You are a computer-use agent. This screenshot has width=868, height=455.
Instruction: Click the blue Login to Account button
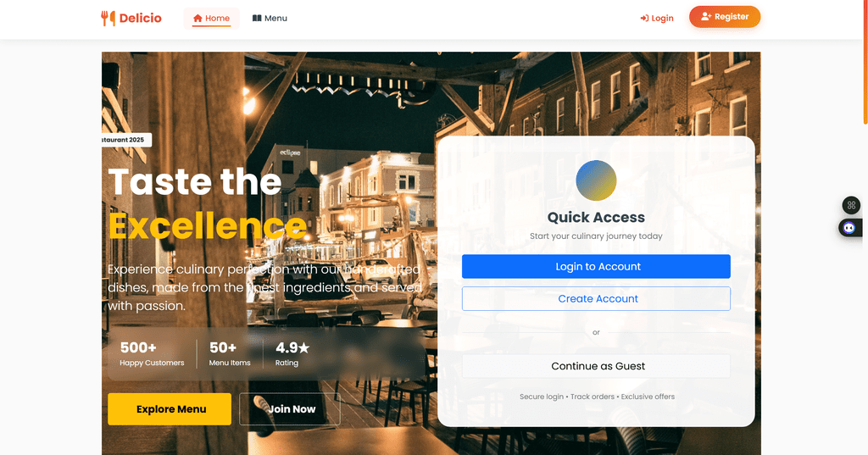pos(596,266)
